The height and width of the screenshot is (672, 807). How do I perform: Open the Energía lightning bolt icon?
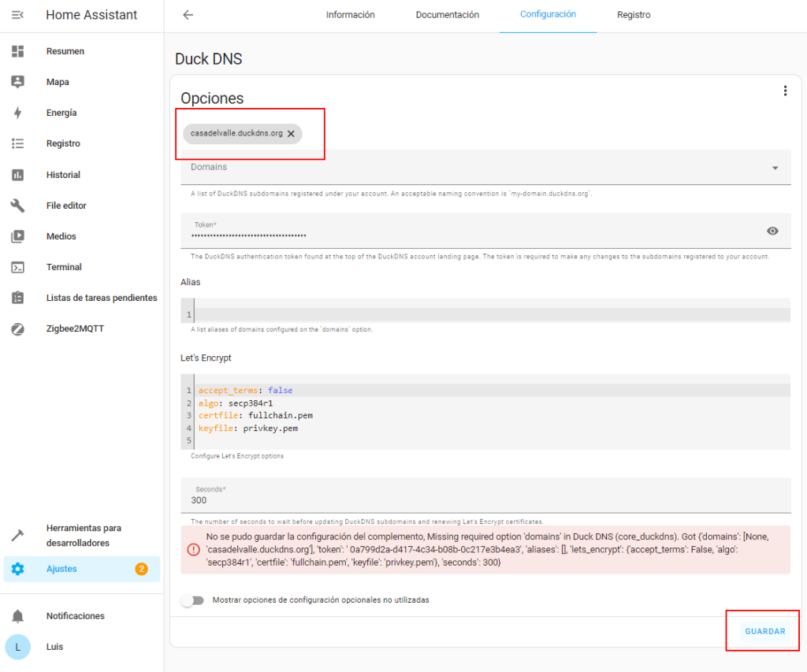point(17,113)
